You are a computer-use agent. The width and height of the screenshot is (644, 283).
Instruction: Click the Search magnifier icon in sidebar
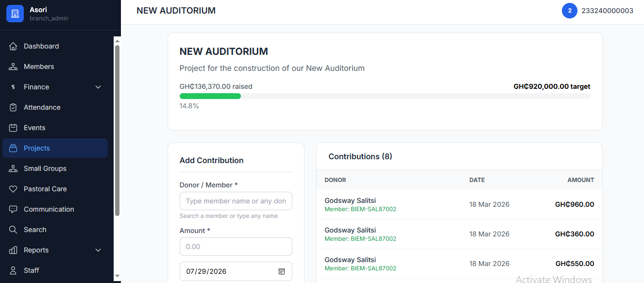coord(14,230)
